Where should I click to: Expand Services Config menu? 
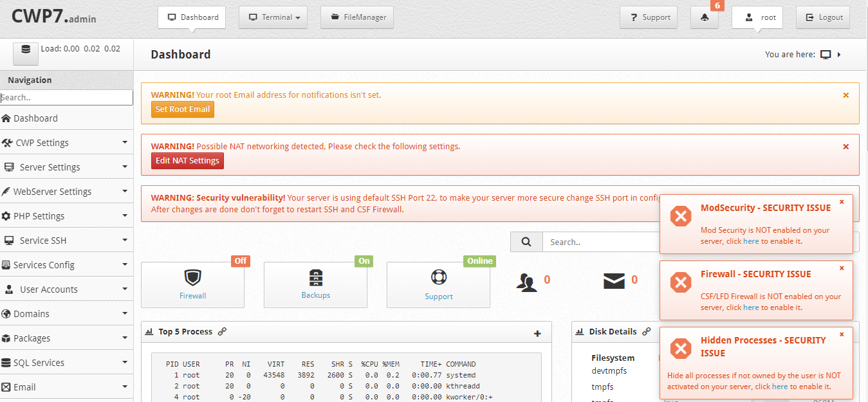click(x=67, y=265)
